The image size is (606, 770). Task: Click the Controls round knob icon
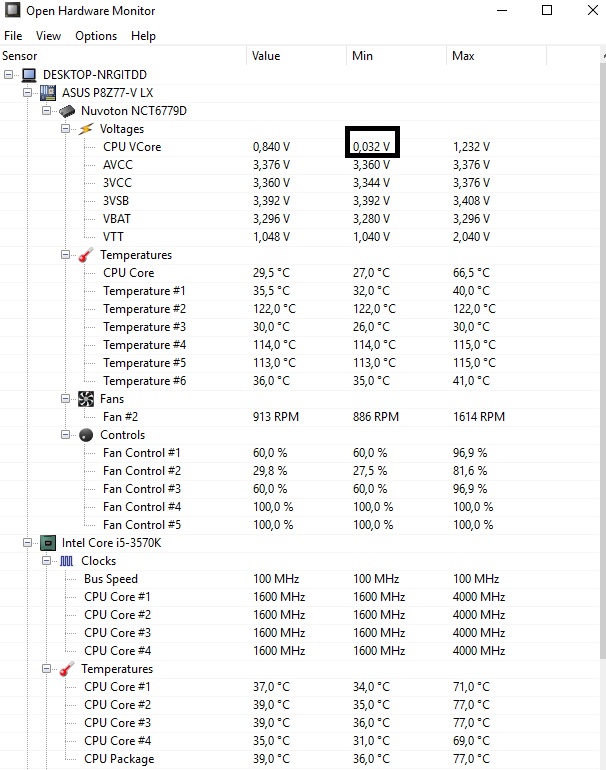point(86,435)
